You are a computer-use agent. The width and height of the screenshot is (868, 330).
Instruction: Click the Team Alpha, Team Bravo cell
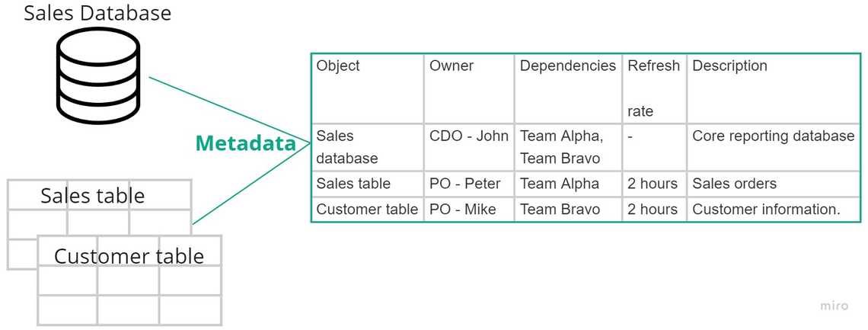[569, 147]
